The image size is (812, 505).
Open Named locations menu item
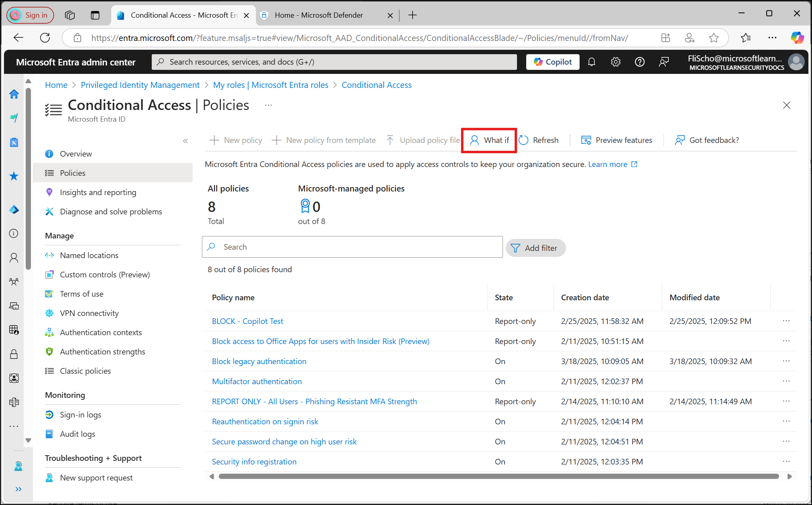[x=89, y=255]
